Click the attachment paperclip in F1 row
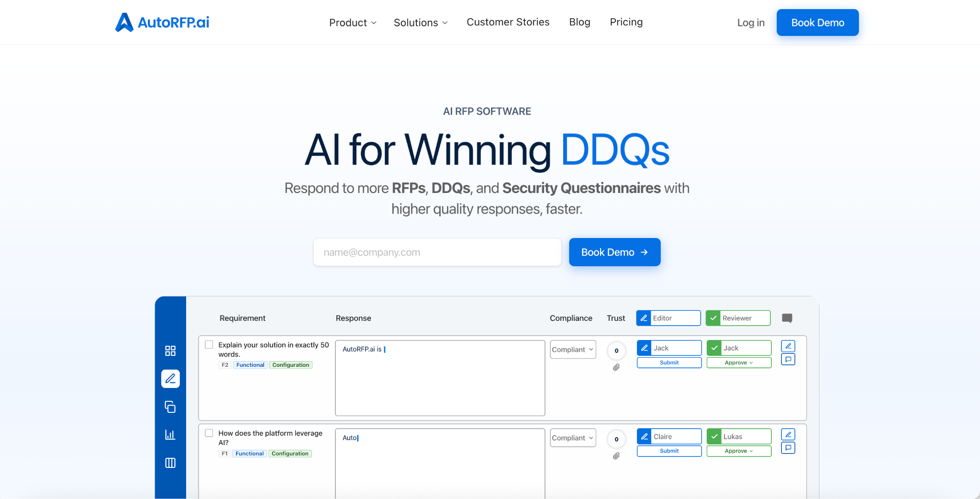This screenshot has width=980, height=499. [x=616, y=456]
